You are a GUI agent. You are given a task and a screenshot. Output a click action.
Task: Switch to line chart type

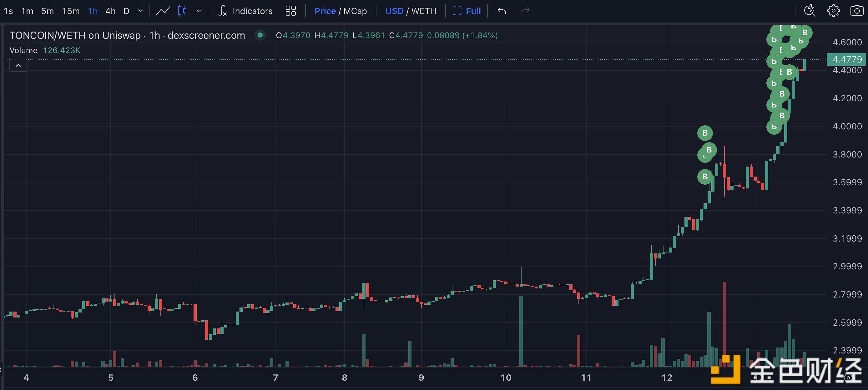163,11
